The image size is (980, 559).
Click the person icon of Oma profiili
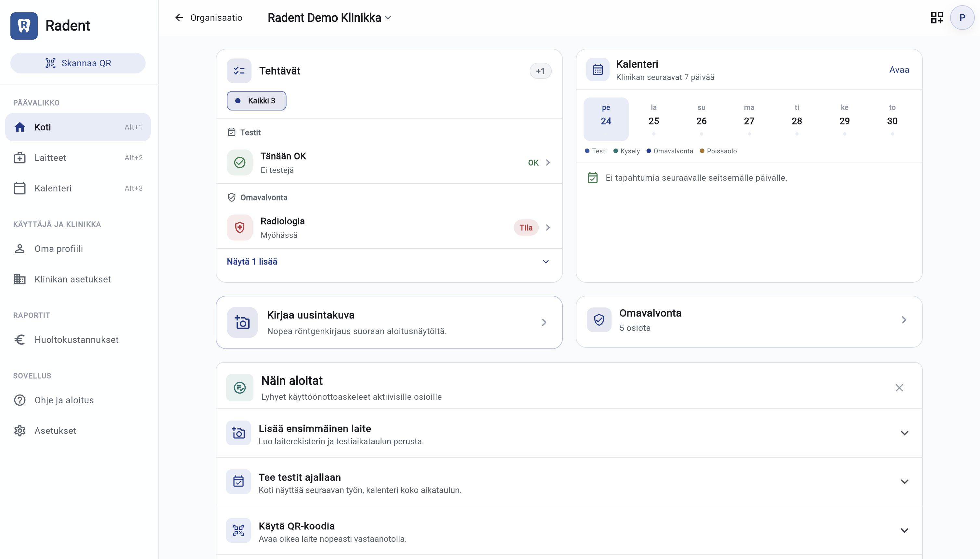point(19,249)
